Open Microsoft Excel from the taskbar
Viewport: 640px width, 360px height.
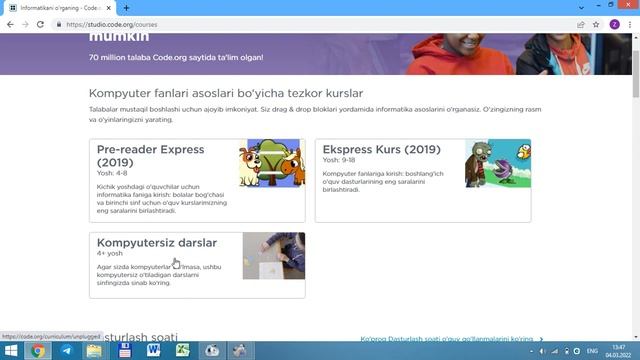click(182, 351)
